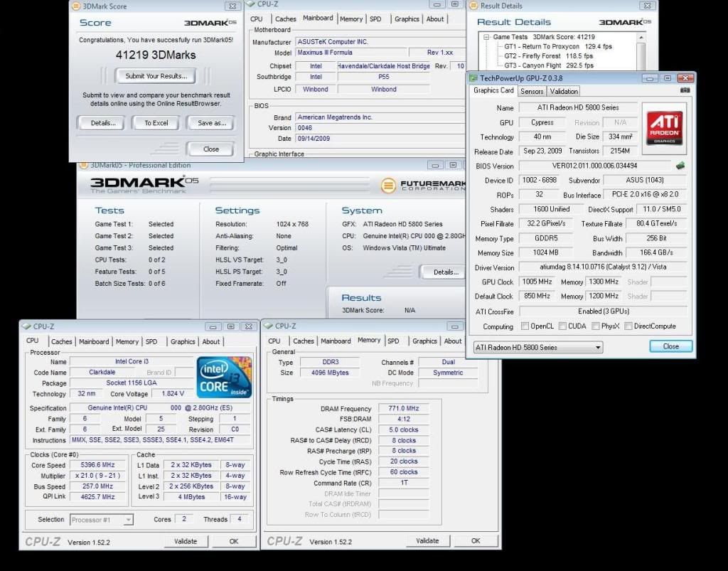The height and width of the screenshot is (571, 728).
Task: Click the title icon of the CPU-Z Mainboard window
Action: point(251,4)
